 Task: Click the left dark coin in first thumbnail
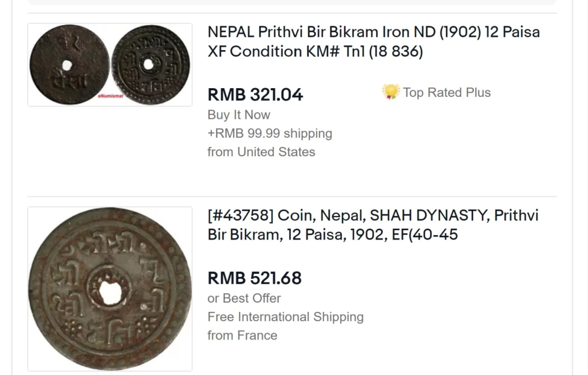coord(69,65)
